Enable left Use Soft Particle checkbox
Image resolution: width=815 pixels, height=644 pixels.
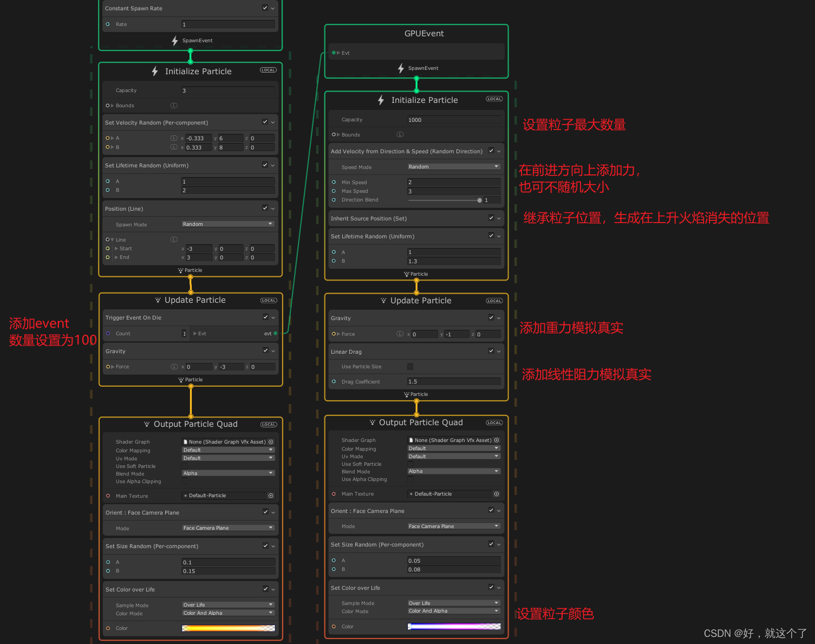pos(185,466)
